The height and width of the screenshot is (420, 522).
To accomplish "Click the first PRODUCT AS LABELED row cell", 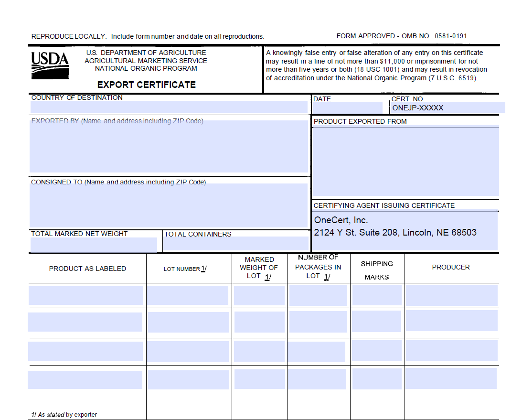I will pos(86,295).
